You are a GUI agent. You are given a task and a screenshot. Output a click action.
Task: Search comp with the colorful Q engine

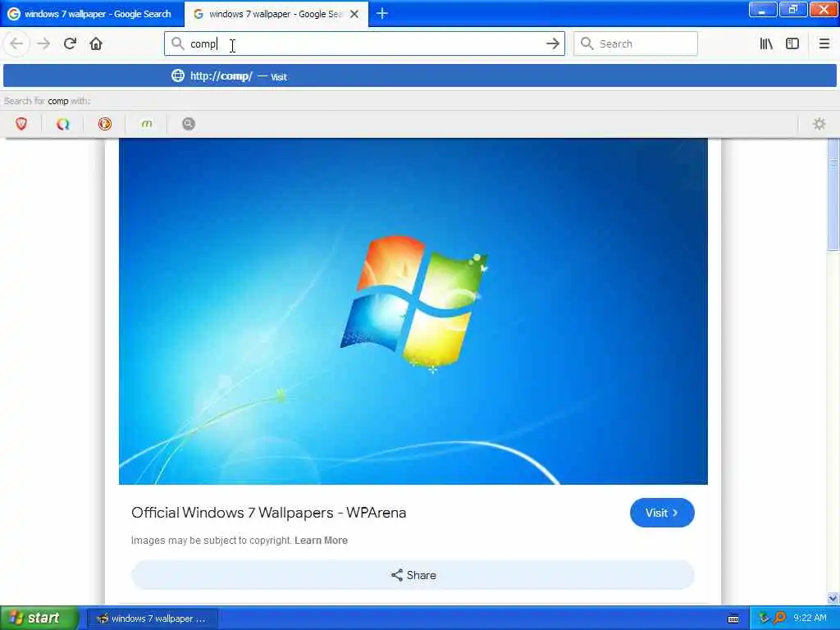pyautogui.click(x=63, y=124)
